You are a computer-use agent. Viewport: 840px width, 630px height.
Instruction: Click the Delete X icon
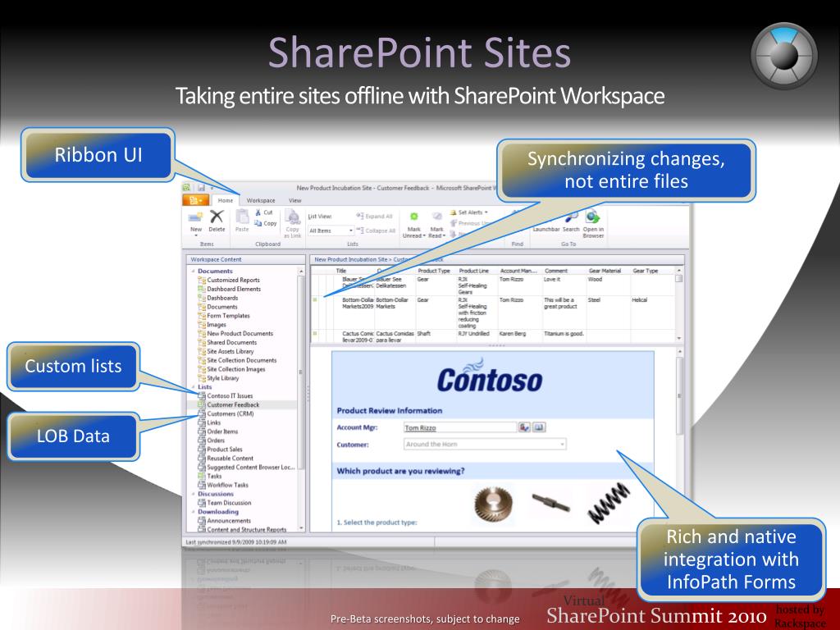coord(217,217)
